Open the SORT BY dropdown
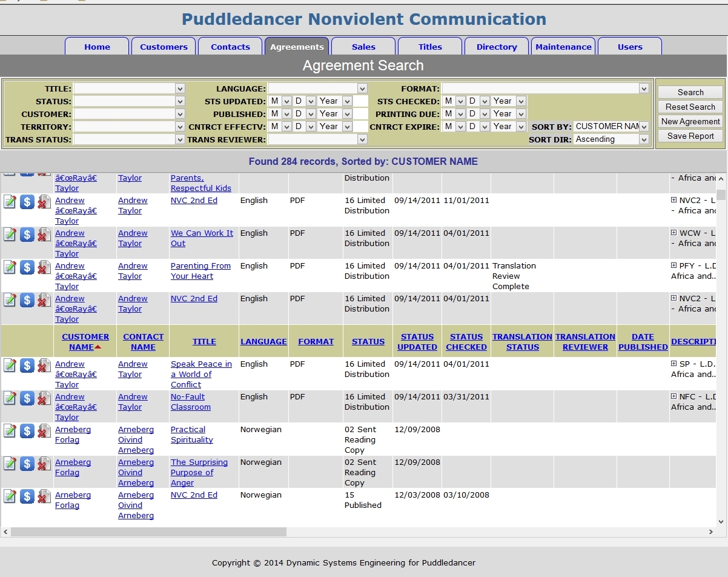Image resolution: width=728 pixels, height=577 pixels. point(611,127)
